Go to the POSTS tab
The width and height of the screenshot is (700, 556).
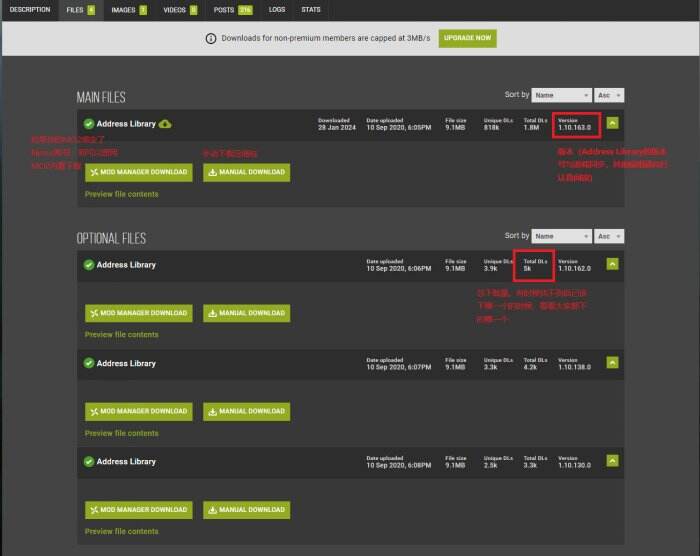click(233, 10)
